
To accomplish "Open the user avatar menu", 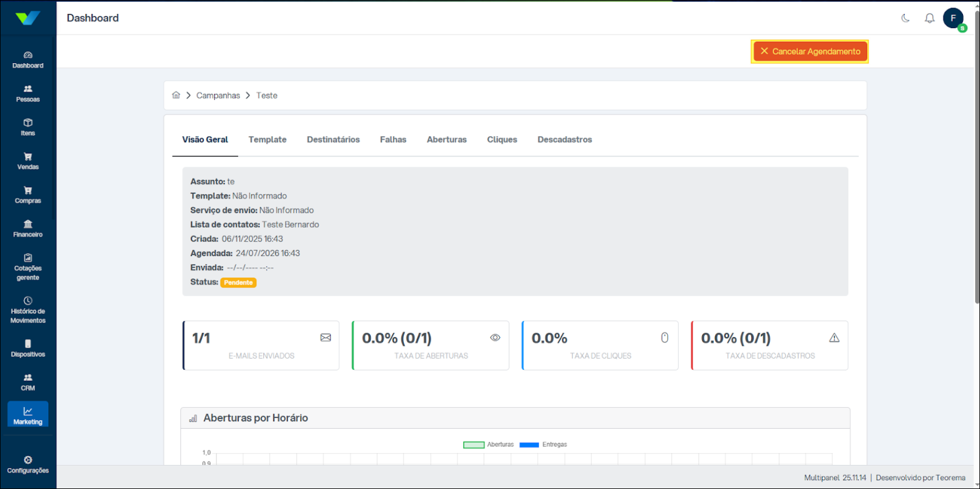I will [953, 18].
